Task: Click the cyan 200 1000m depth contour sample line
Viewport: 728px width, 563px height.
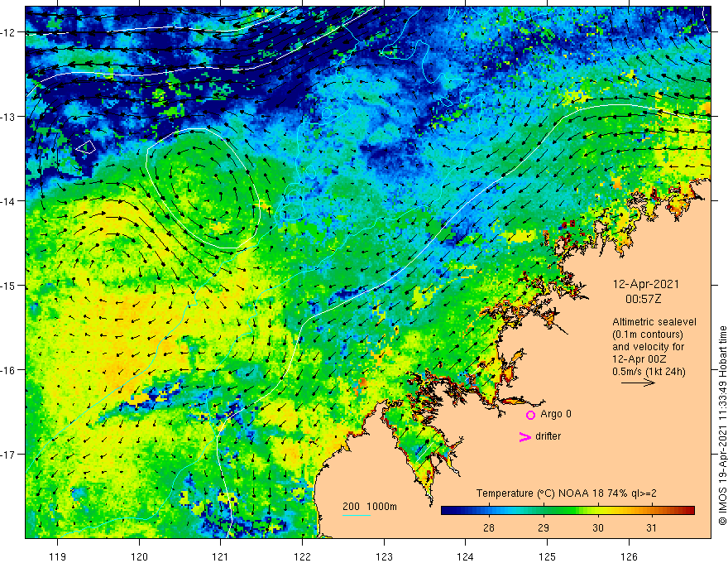Action: tap(356, 515)
